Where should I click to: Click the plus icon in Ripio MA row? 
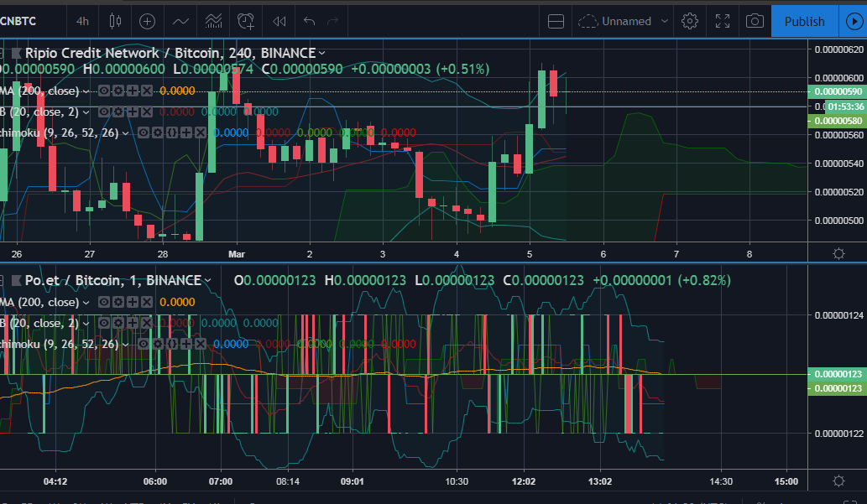tap(133, 91)
